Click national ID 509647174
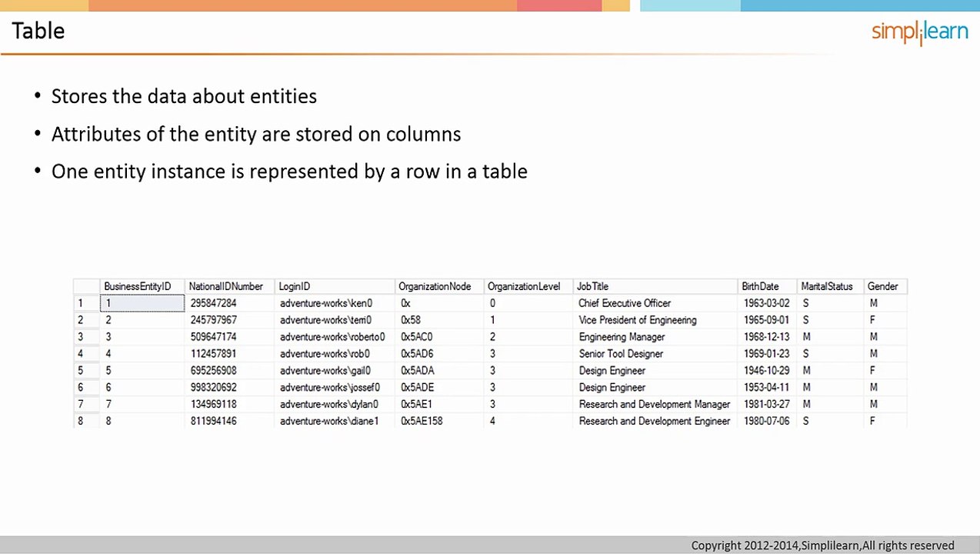 pos(214,337)
